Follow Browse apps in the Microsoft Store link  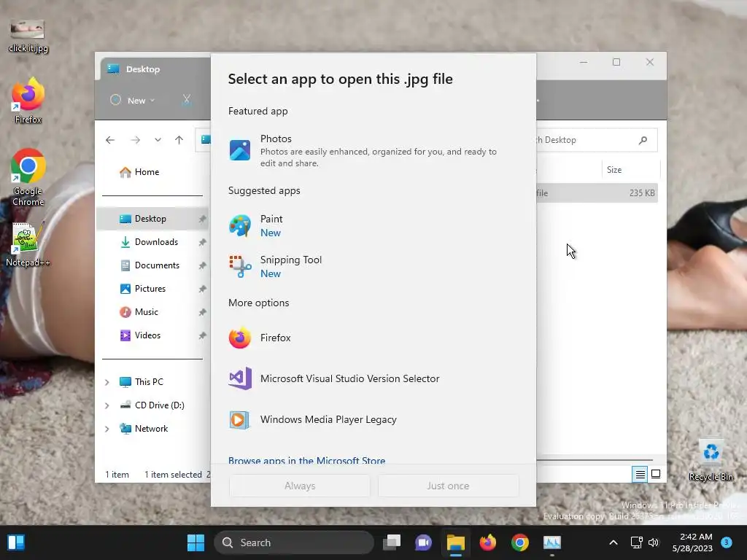point(307,461)
